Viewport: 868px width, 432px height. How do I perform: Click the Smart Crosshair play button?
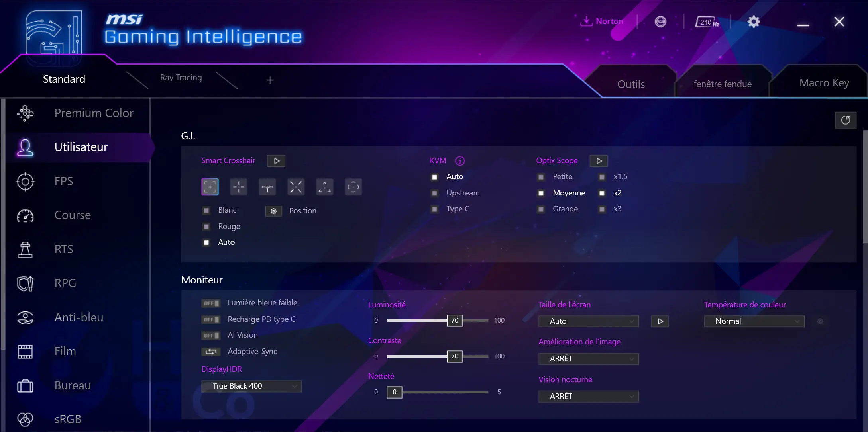tap(276, 160)
